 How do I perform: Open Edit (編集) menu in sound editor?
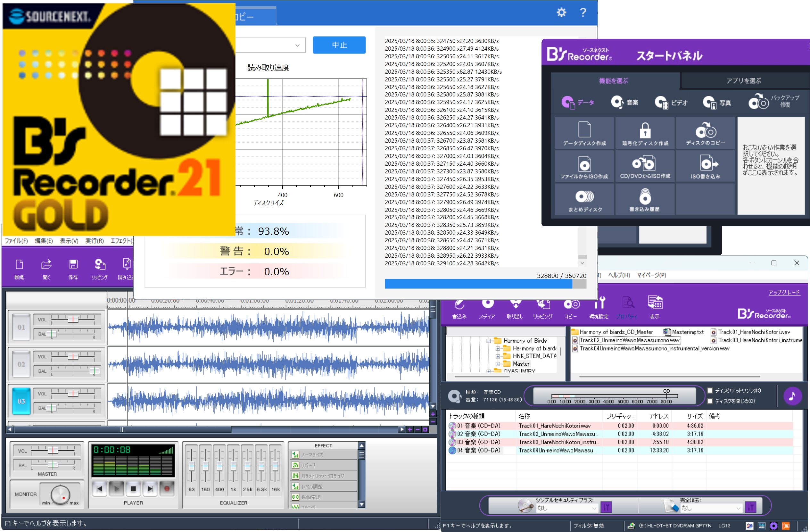coord(44,241)
